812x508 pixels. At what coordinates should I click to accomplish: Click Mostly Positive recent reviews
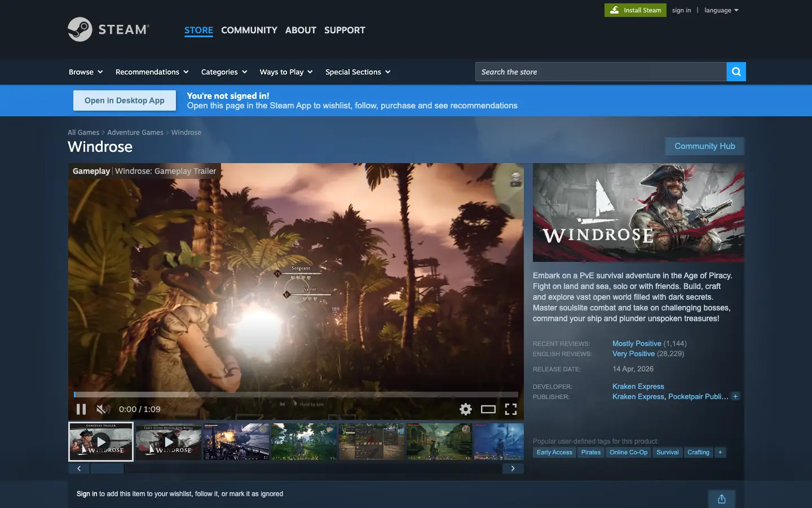tap(637, 343)
